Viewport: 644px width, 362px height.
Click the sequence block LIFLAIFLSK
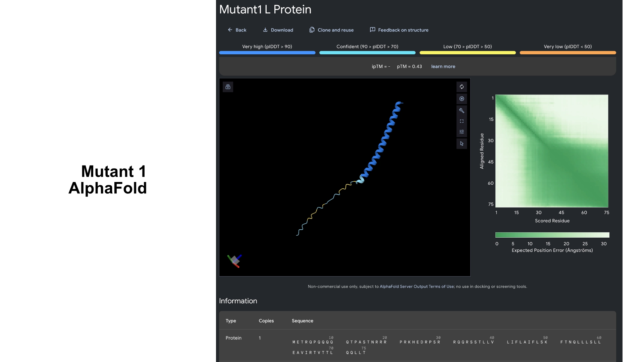(x=527, y=342)
